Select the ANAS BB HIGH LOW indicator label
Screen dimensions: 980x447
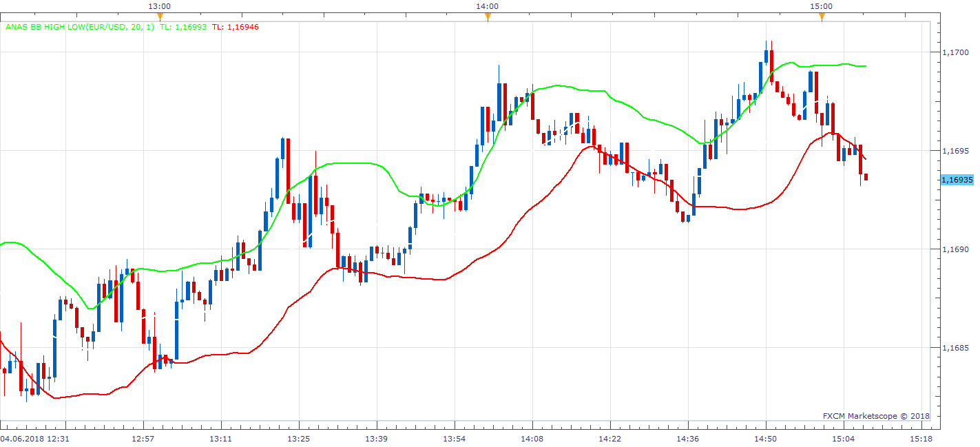pyautogui.click(x=80, y=27)
